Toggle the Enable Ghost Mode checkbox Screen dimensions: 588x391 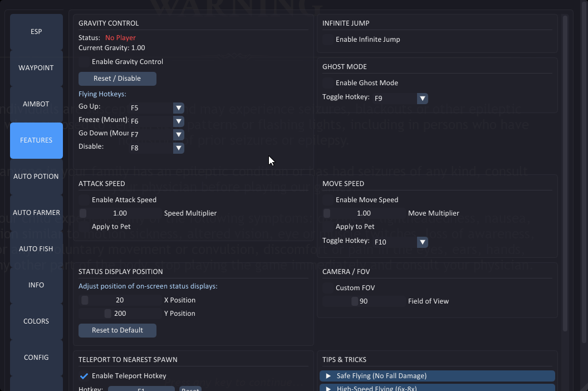pyautogui.click(x=328, y=83)
